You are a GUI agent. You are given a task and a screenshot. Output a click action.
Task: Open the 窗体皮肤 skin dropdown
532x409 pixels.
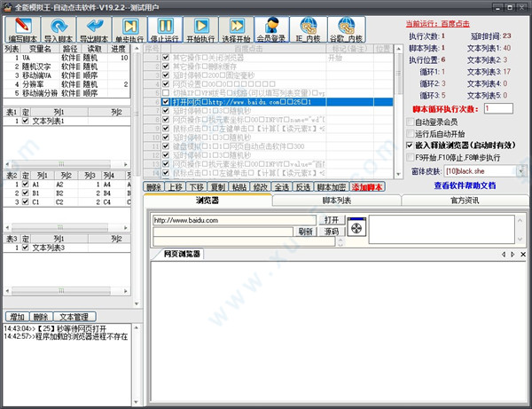(x=521, y=169)
